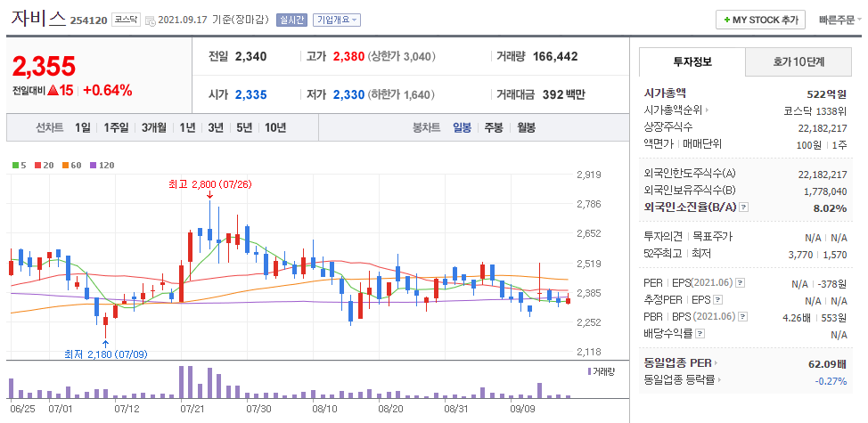The height and width of the screenshot is (423, 868).
Task: Toggle the 실시간 real-time button
Action: (x=291, y=20)
